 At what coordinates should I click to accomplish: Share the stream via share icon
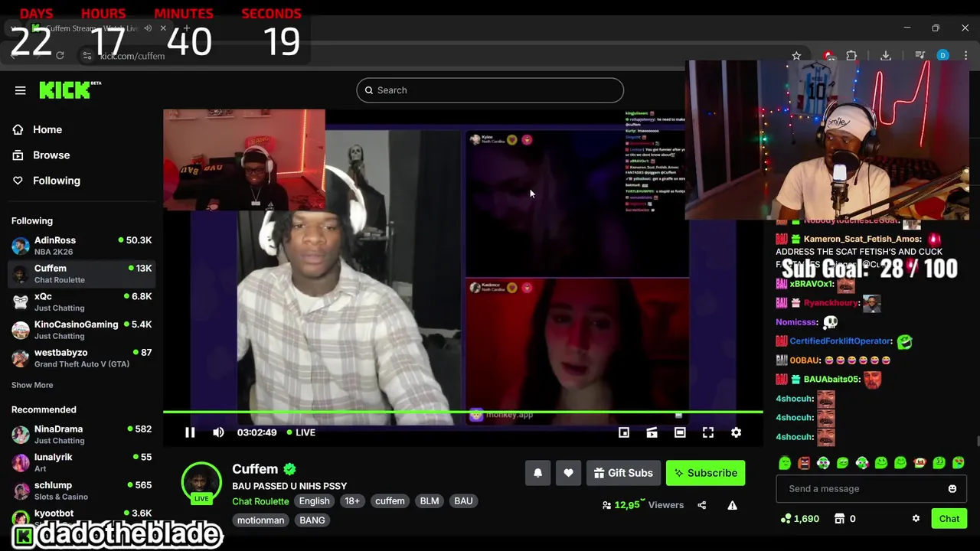[x=701, y=505]
